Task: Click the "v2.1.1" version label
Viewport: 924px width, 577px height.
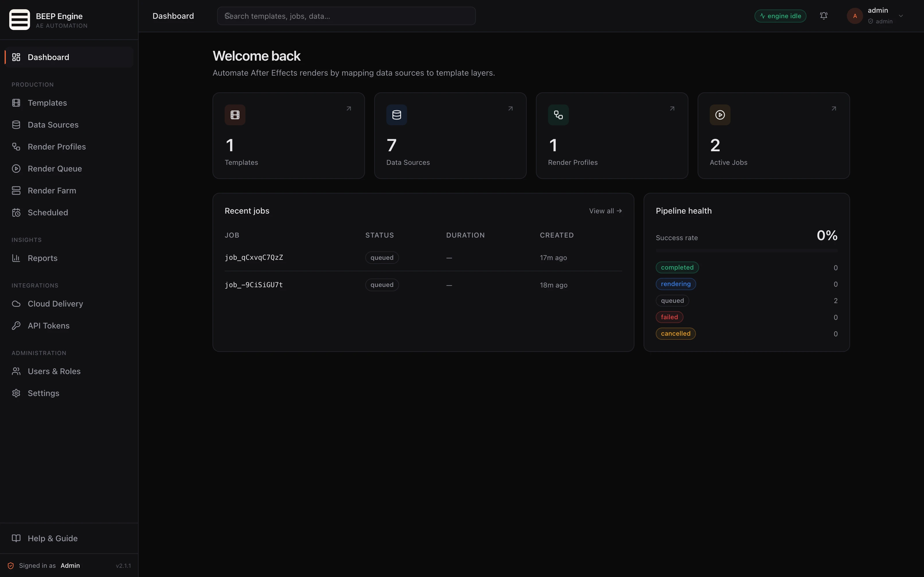Action: [123, 565]
